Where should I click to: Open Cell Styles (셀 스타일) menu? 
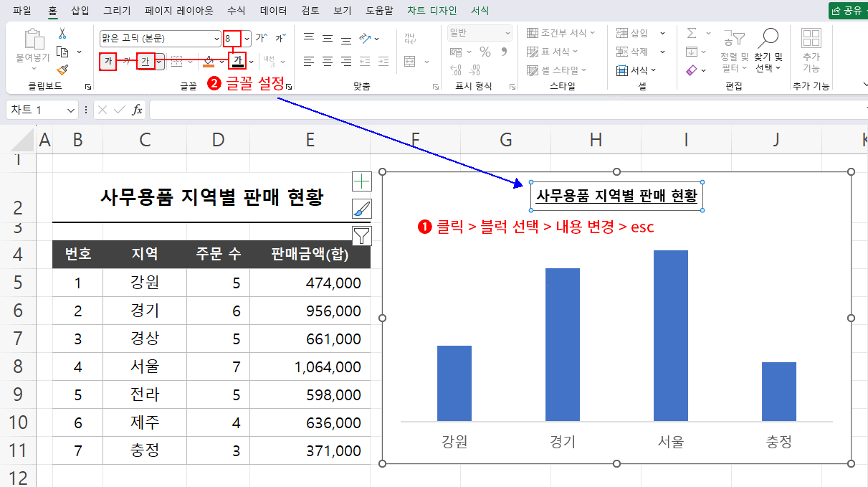pos(556,70)
